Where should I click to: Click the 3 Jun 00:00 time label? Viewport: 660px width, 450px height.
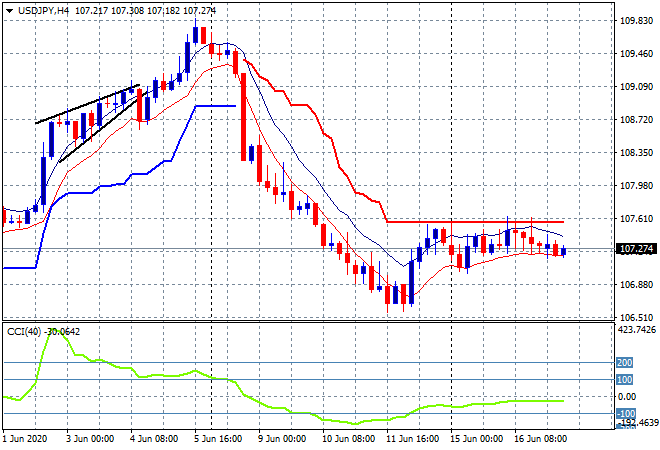coord(90,439)
